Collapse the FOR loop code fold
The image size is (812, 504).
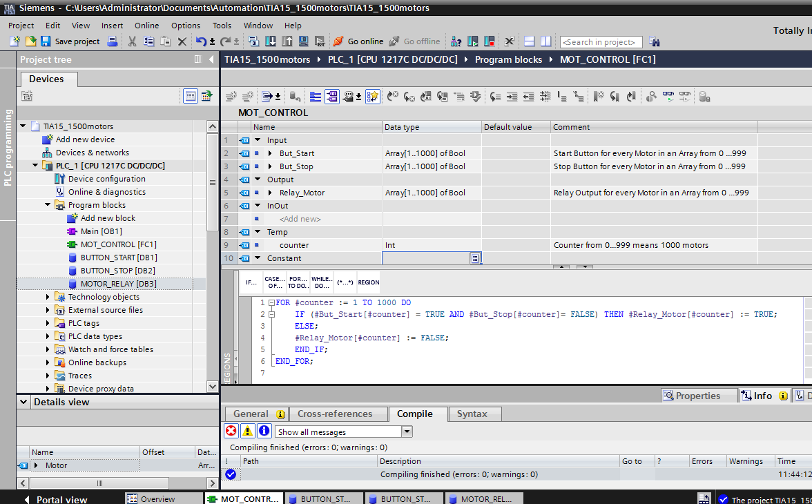[x=271, y=302]
